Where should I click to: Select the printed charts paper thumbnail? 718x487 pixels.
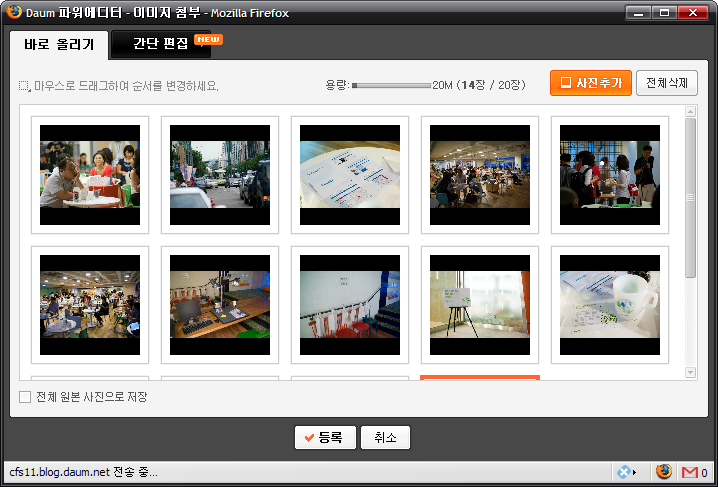[x=350, y=175]
